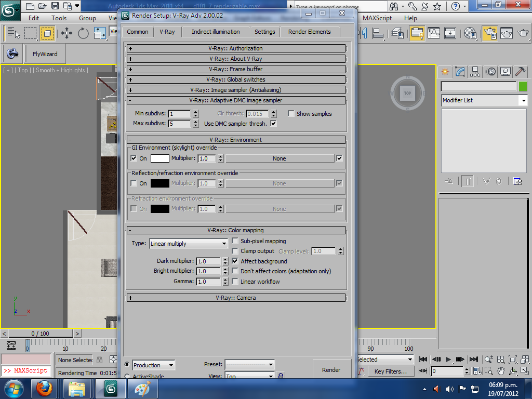Open the Utilities hammer panel tab
The image size is (532, 399).
click(x=521, y=72)
